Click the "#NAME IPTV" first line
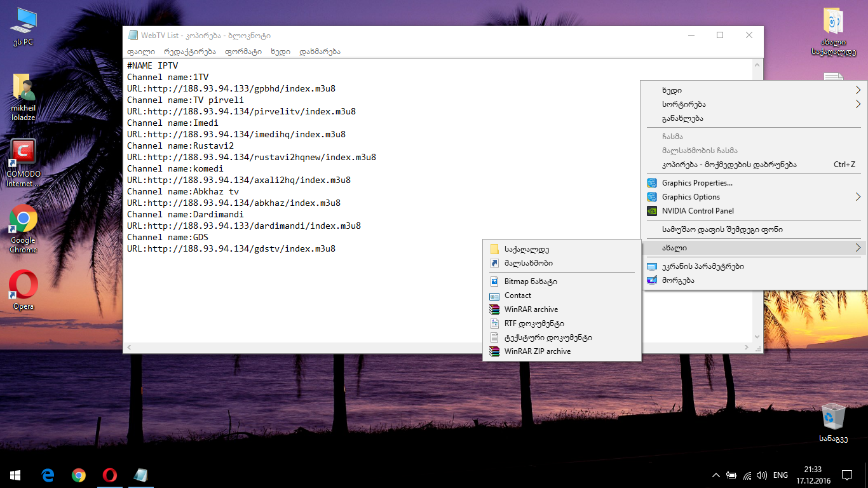This screenshot has height=488, width=868. tap(153, 65)
